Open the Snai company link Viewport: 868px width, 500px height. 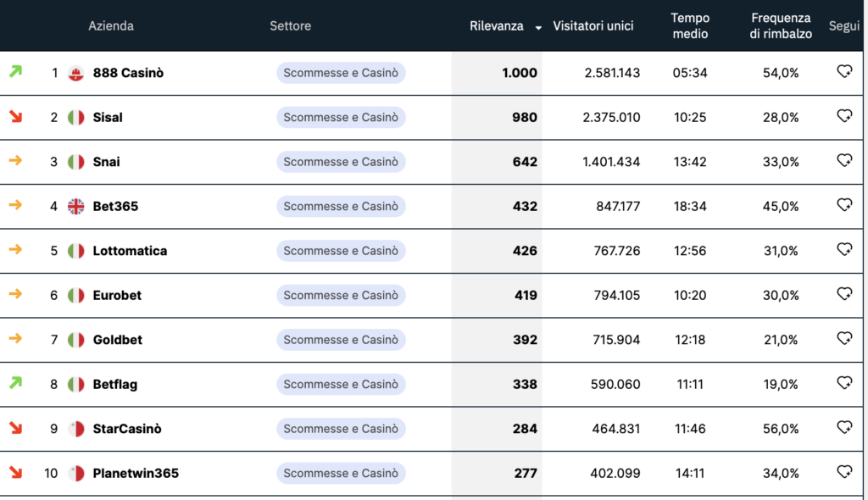pos(106,162)
